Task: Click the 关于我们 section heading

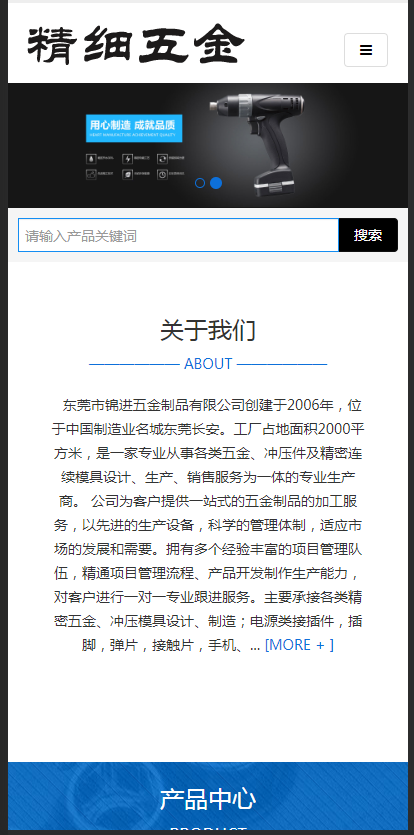Action: [x=208, y=330]
